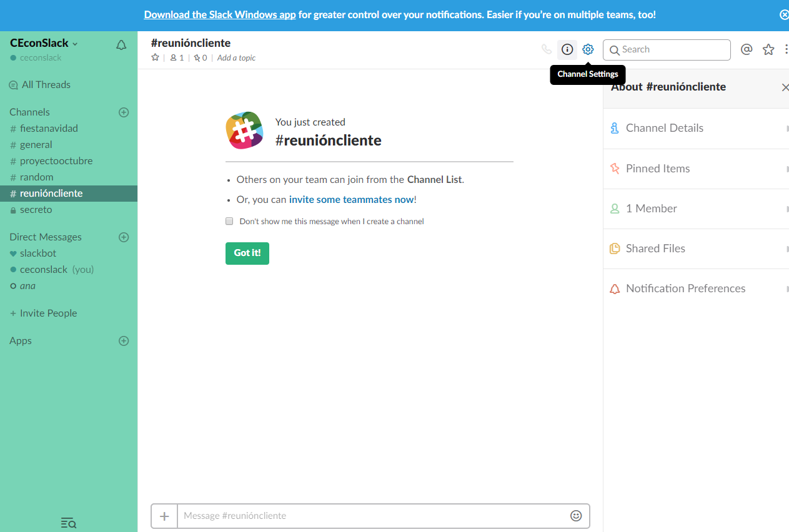Show starred items icon in header
The image size is (789, 532).
768,49
